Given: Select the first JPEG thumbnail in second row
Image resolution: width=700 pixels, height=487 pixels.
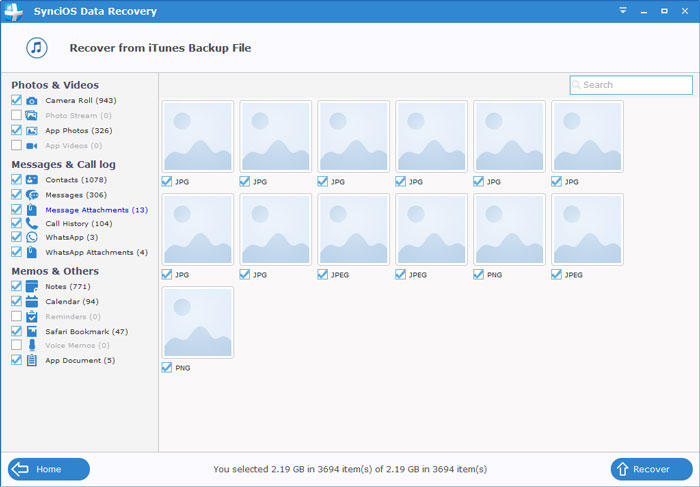Looking at the screenshot, I should (354, 229).
